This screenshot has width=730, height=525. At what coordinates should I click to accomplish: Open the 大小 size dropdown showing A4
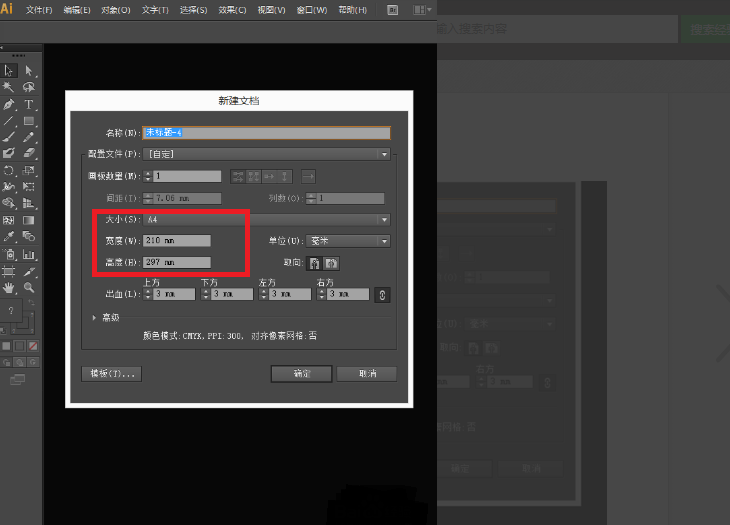pos(268,219)
